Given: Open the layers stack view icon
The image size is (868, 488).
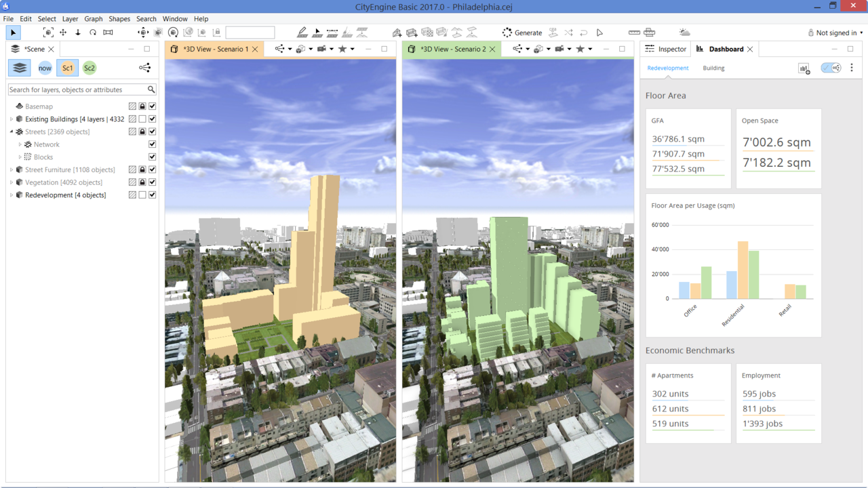Looking at the screenshot, I should pyautogui.click(x=20, y=68).
